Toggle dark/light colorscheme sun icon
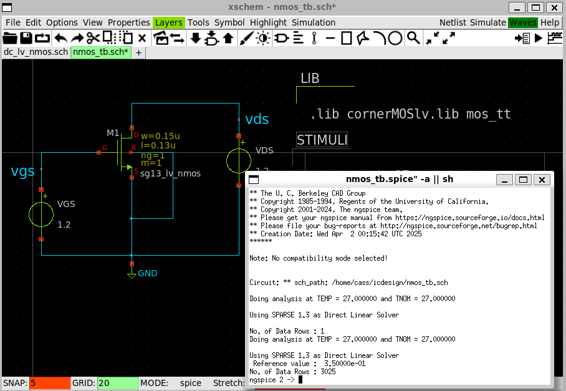This screenshot has height=391, width=566. click(263, 38)
